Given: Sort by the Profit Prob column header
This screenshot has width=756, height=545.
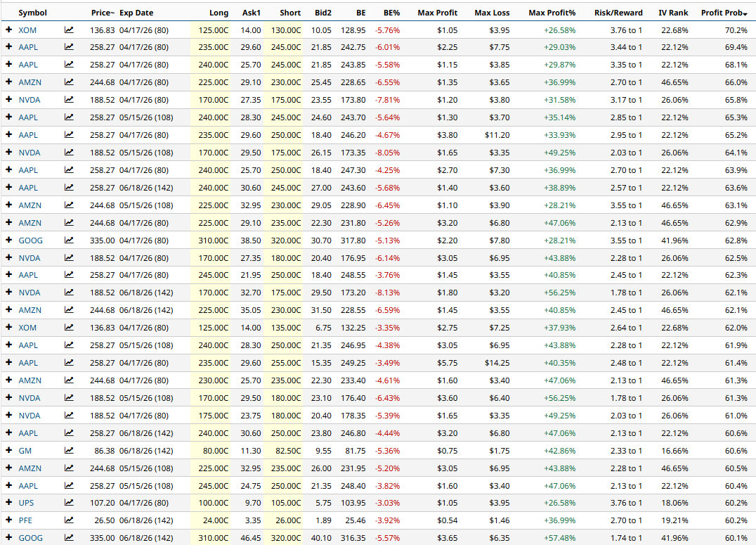Looking at the screenshot, I should coord(724,13).
